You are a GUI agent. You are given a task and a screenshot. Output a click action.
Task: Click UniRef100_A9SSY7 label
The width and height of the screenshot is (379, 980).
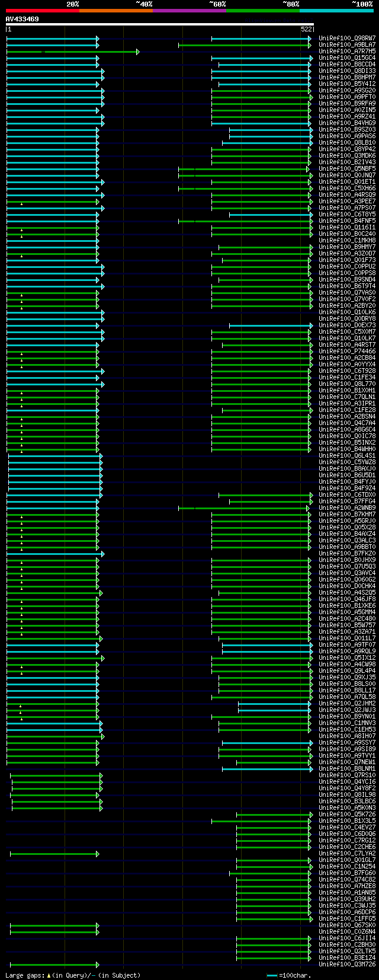pyautogui.click(x=347, y=742)
